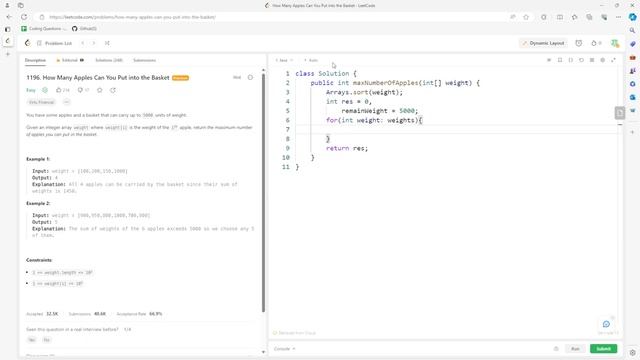Open the user profile avatar
Screen dimensions: 640x360
point(615,43)
